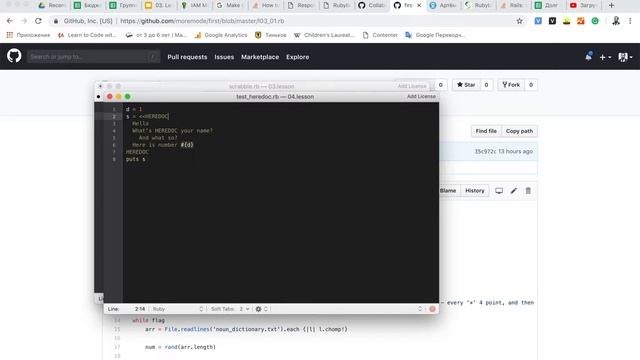Open the Google Переводчик bookmark

coord(435,35)
